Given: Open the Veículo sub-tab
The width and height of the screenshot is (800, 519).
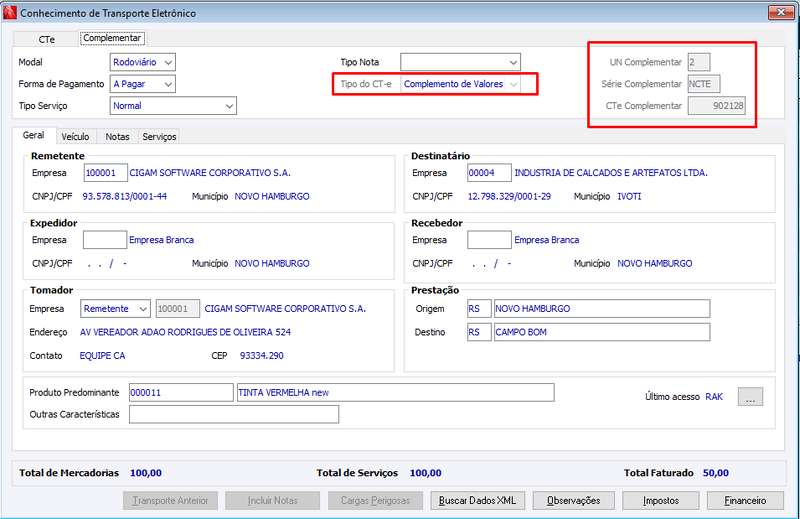Looking at the screenshot, I should 76,137.
